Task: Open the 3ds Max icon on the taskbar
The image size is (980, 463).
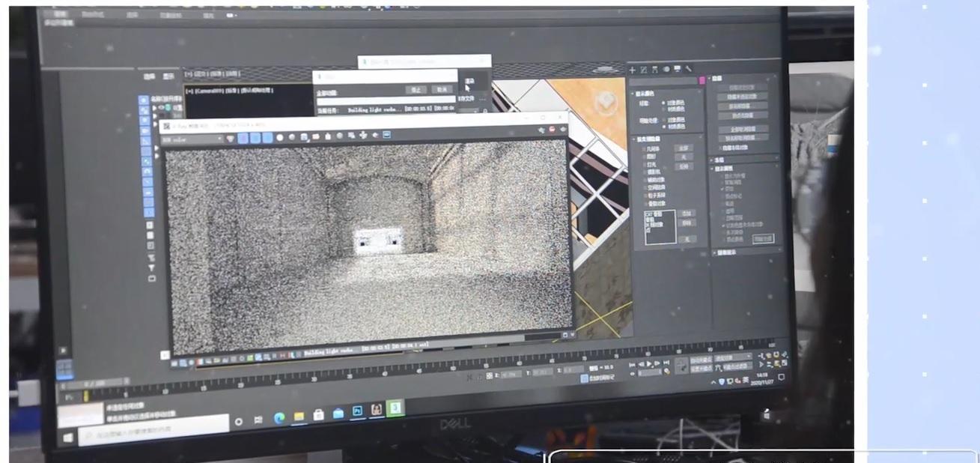Action: 395,408
